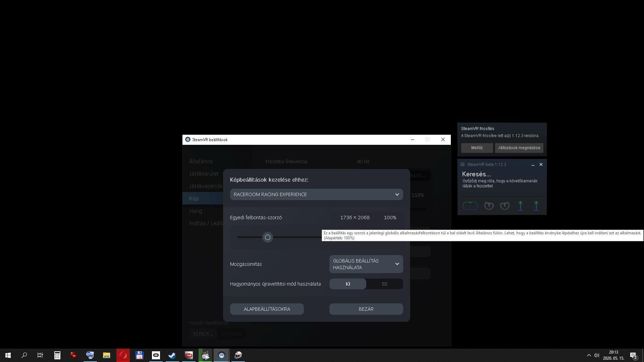
Task: Open the Mozgássimítás motion smoothing dropdown
Action: click(366, 264)
